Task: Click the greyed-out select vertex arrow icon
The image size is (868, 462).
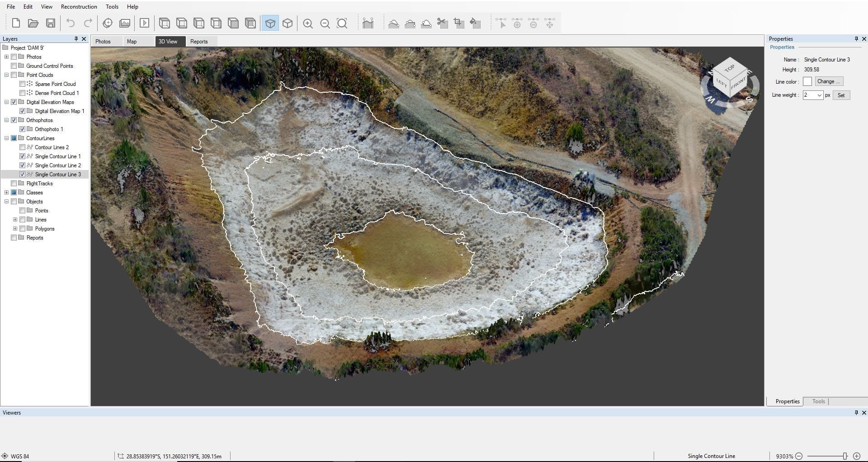Action: coord(501,24)
